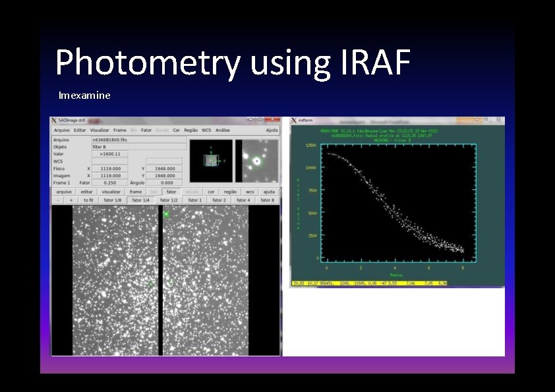
Task: Set zoom with the fator 1/2 button
Action: [169, 200]
